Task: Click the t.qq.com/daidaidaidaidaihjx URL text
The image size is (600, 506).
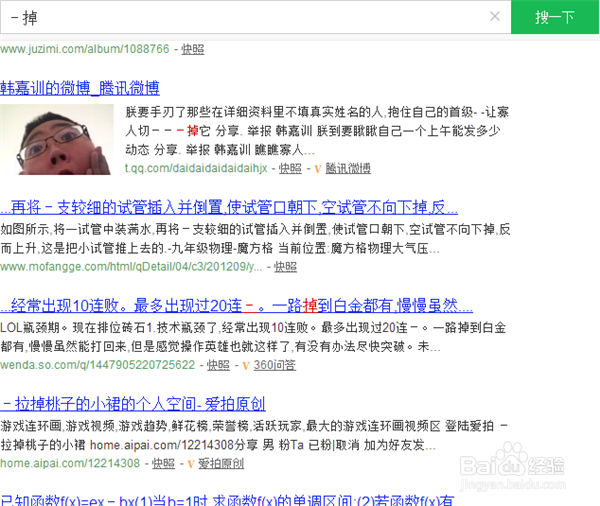Action: click(x=196, y=168)
